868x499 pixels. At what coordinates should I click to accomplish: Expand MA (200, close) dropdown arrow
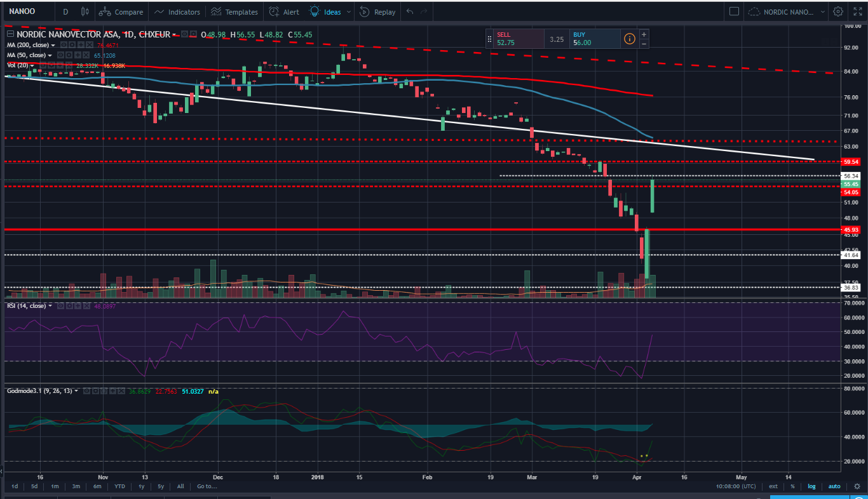(x=53, y=45)
